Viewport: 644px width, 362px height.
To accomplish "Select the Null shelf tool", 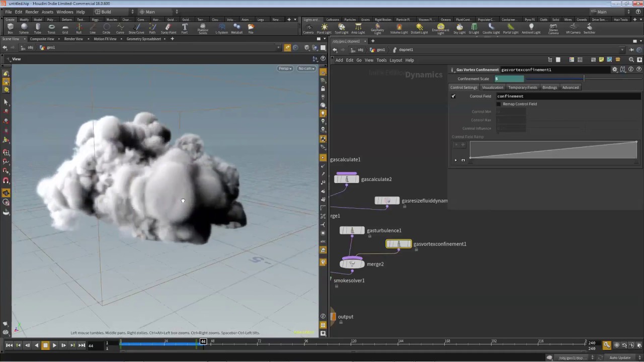I will [x=78, y=28].
